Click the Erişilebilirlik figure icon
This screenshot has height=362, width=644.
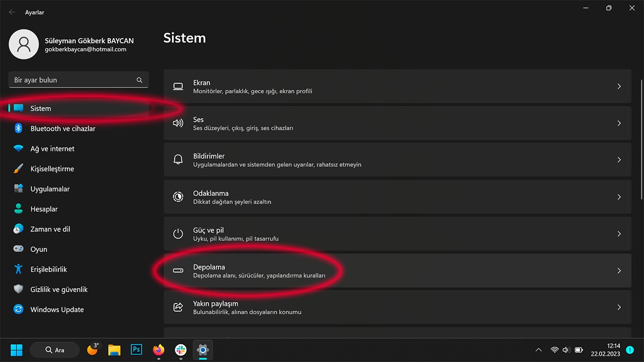pos(19,269)
